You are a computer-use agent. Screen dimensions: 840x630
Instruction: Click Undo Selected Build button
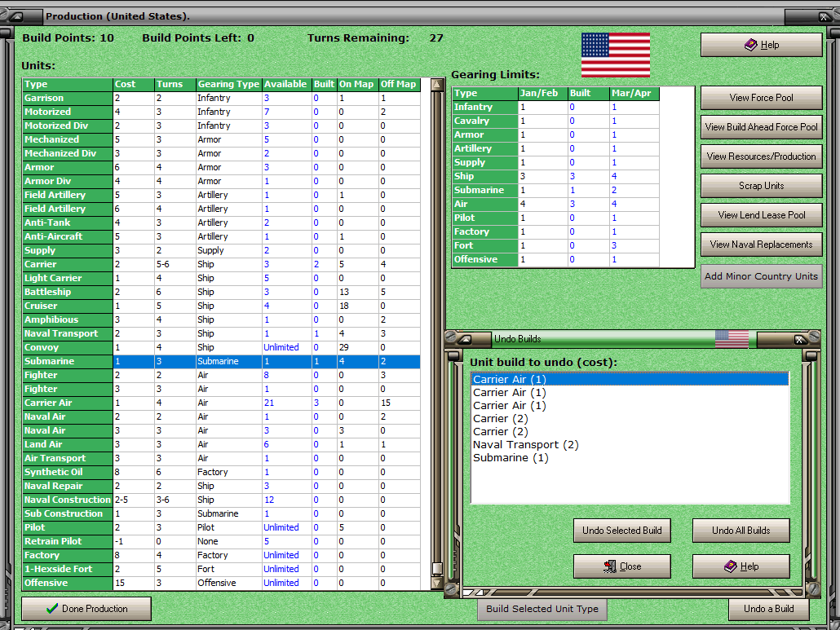pos(622,531)
